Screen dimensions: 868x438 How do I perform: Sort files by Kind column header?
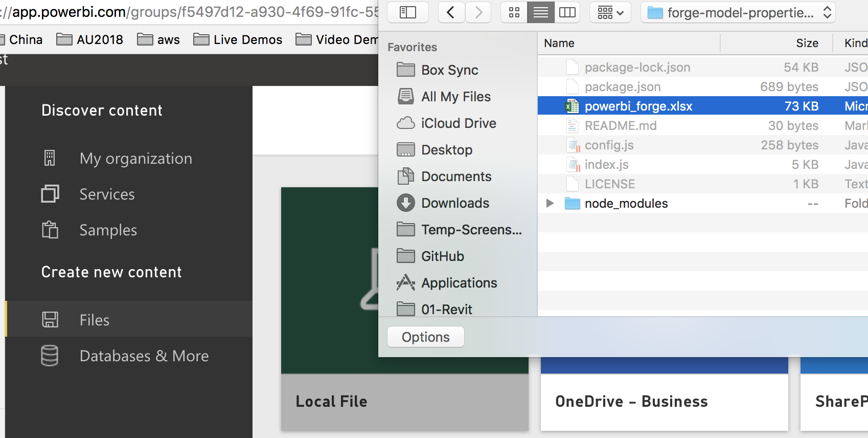click(x=851, y=43)
